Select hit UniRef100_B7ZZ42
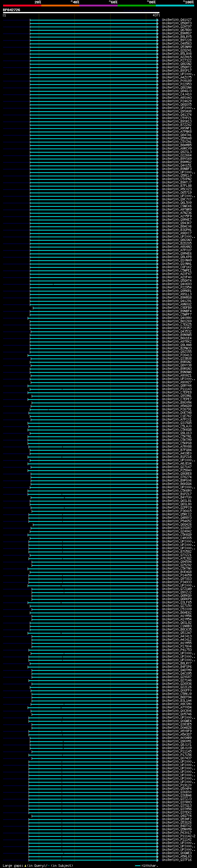The height and width of the screenshot is (868, 197). point(176,125)
